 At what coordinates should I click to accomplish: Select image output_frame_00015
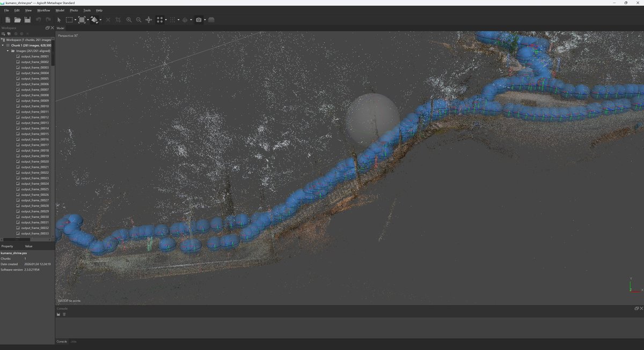pos(35,134)
